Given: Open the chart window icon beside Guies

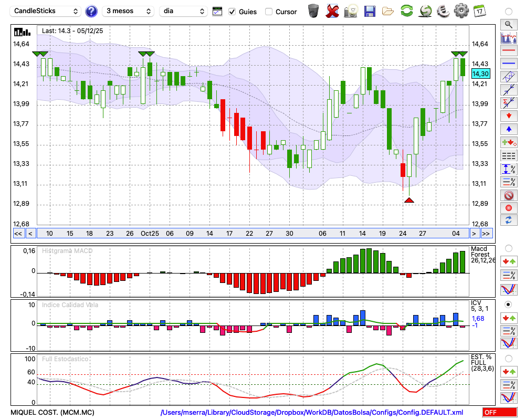Looking at the screenshot, I should [x=217, y=12].
